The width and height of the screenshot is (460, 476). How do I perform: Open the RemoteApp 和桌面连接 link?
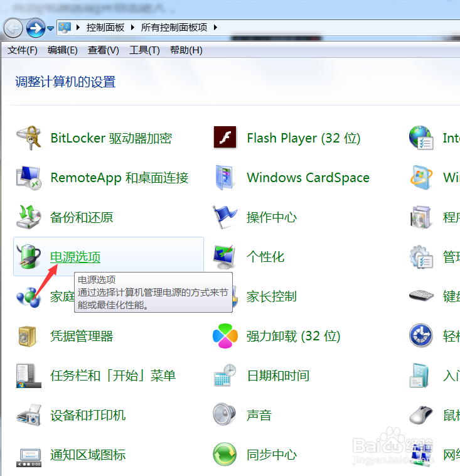pyautogui.click(x=119, y=178)
